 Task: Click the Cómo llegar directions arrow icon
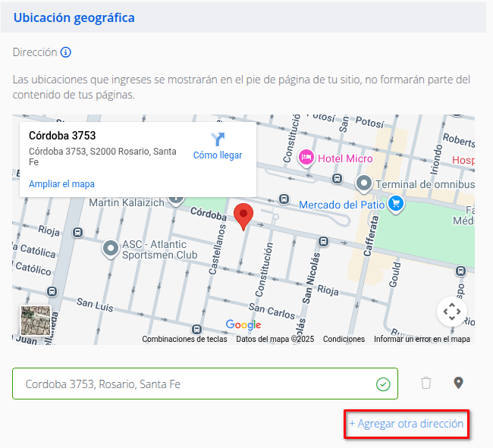218,139
